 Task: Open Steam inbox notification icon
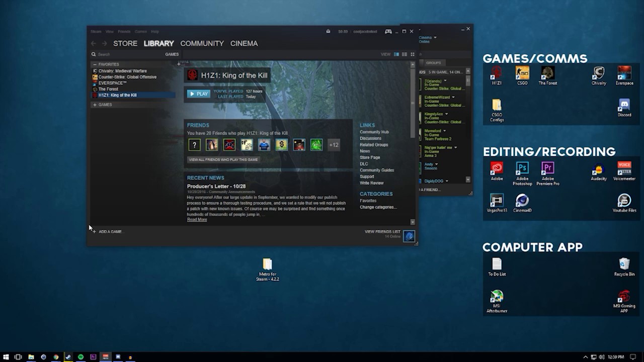(x=328, y=31)
